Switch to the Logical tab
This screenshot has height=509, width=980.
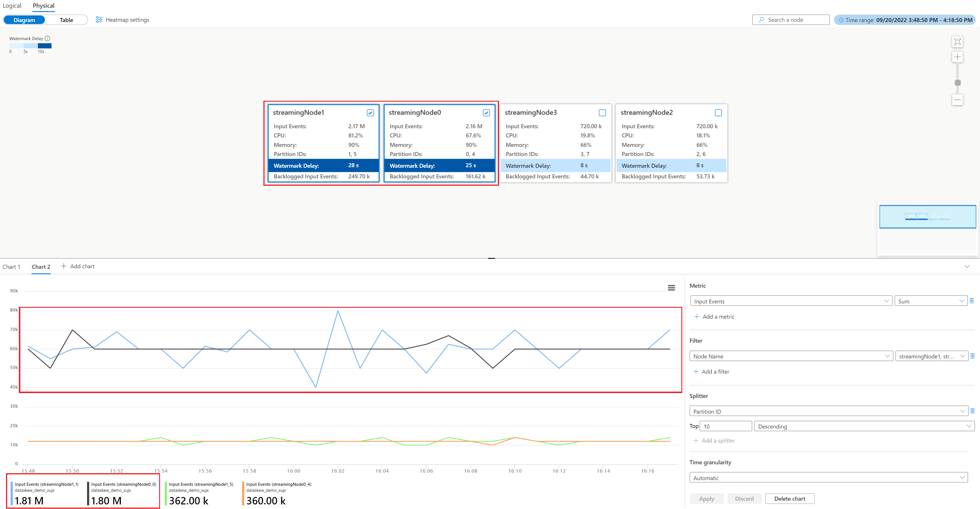[12, 6]
